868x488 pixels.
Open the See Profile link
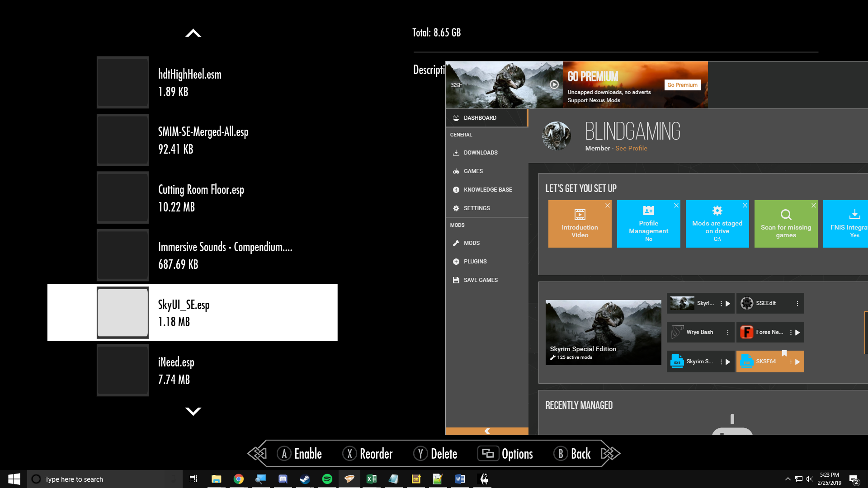[x=631, y=148]
